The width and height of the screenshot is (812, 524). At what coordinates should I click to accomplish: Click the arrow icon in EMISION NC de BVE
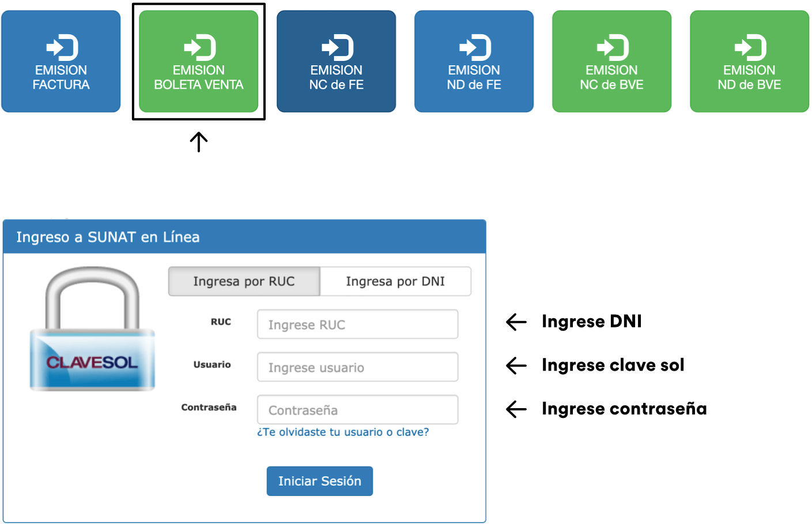(x=613, y=48)
